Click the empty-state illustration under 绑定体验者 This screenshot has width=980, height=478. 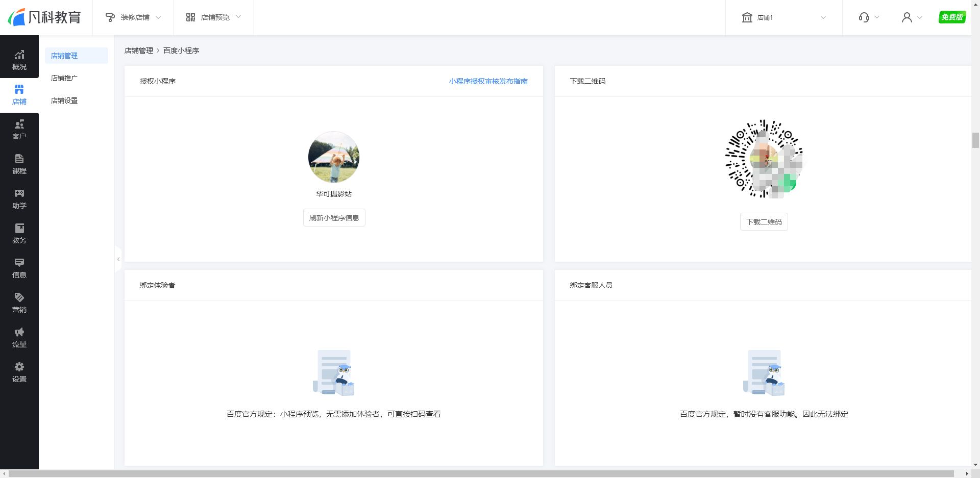pyautogui.click(x=334, y=373)
